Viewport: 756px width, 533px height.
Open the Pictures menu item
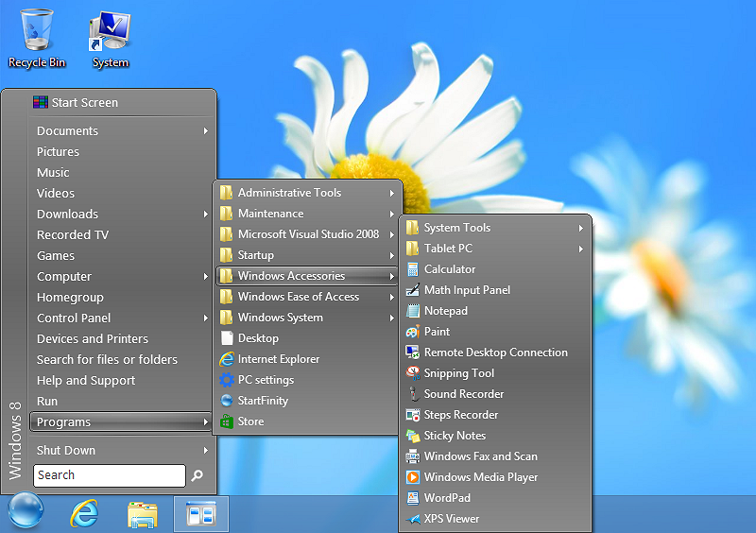pos(121,151)
